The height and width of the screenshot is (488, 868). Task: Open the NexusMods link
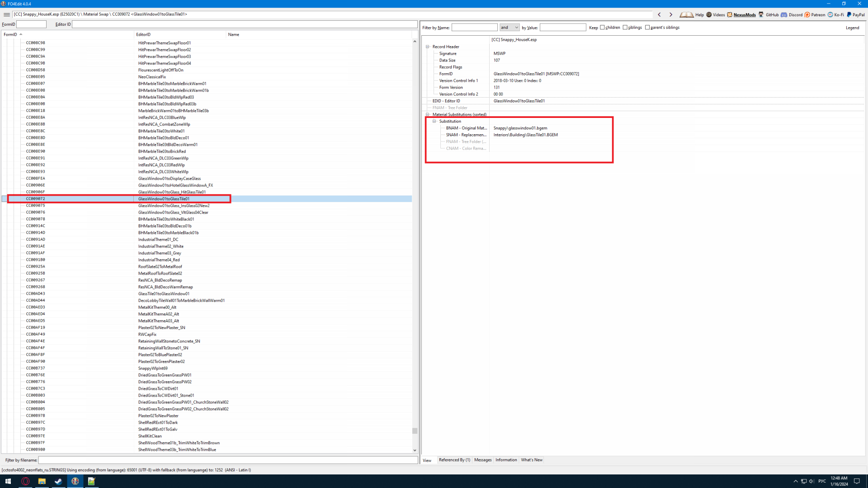(x=744, y=14)
